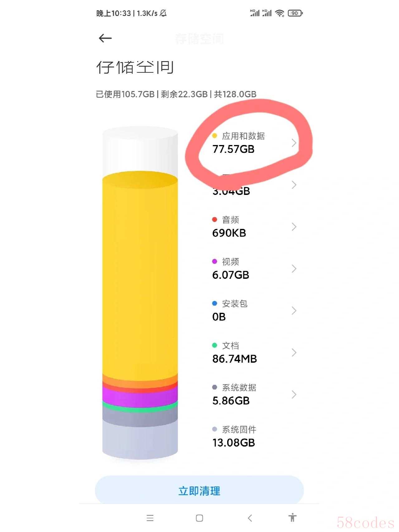Tap the battery indicator icon
Viewport: 399px width, 532px height.
click(x=295, y=13)
